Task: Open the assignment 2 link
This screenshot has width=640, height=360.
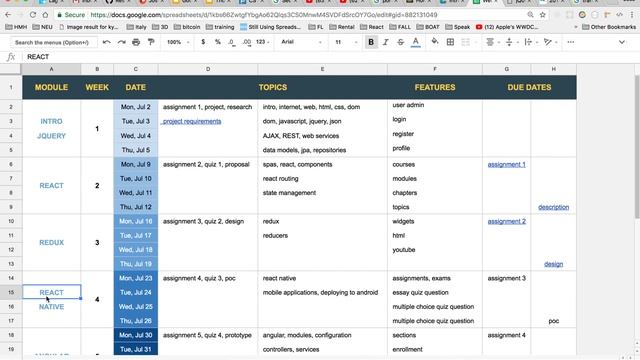Action: 507,221
